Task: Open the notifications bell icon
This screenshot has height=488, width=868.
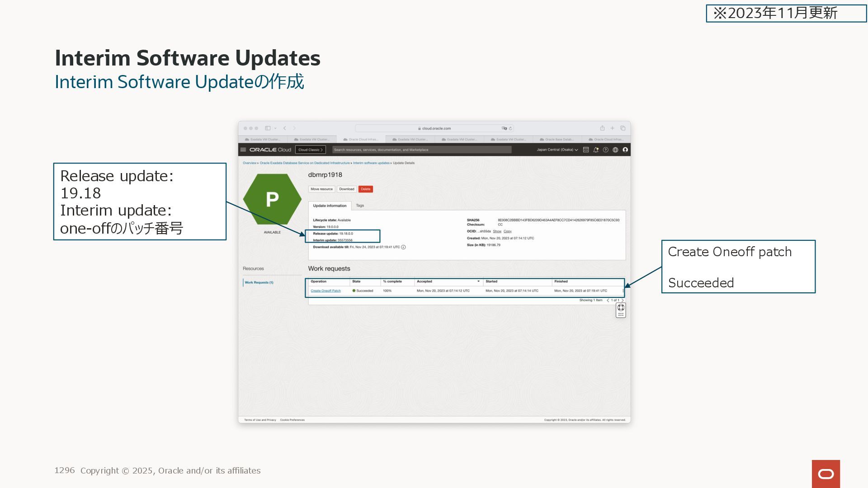Action: pos(596,150)
